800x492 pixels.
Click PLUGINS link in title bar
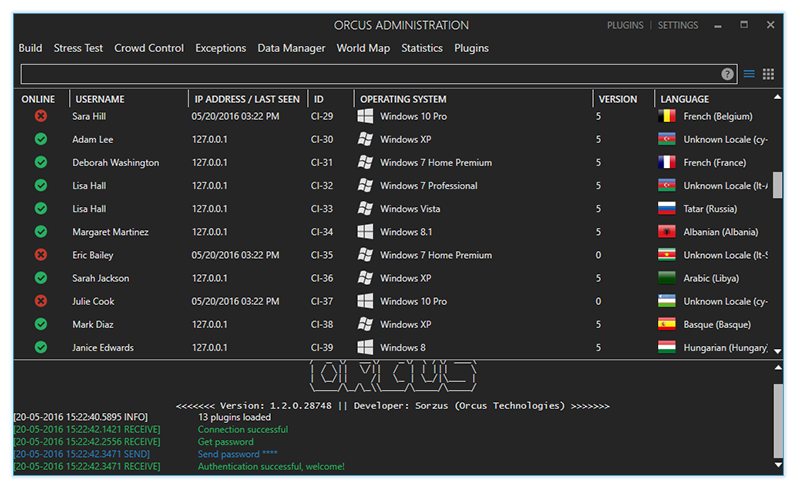tap(625, 25)
